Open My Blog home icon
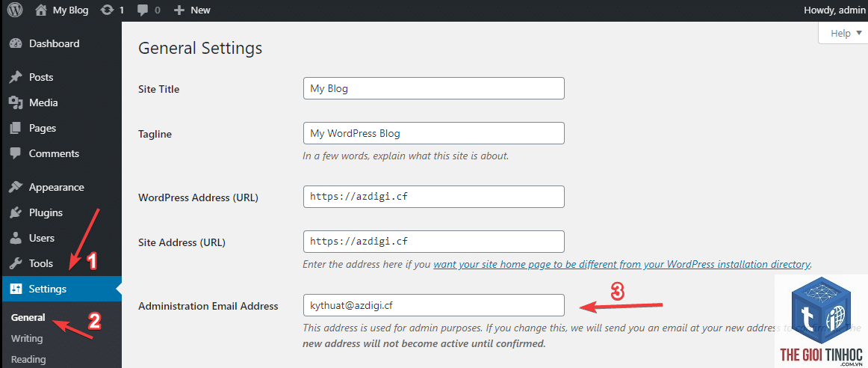The height and width of the screenshot is (368, 868). [41, 10]
